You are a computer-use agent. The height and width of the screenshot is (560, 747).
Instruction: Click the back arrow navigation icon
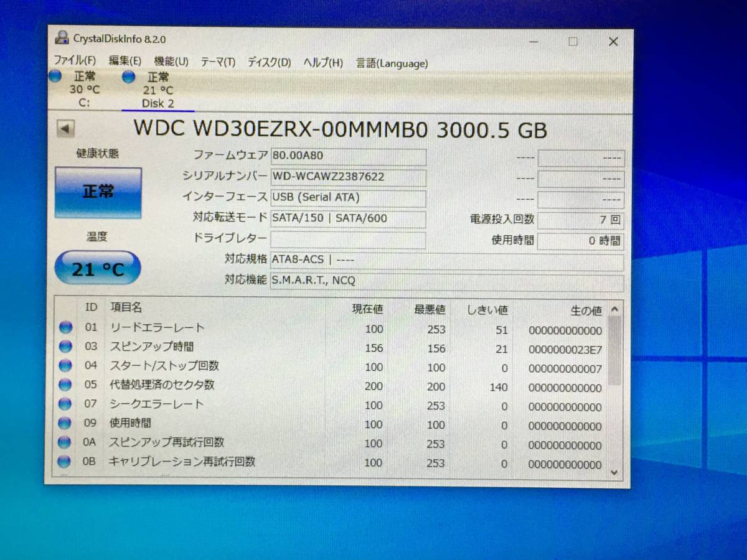tap(66, 128)
